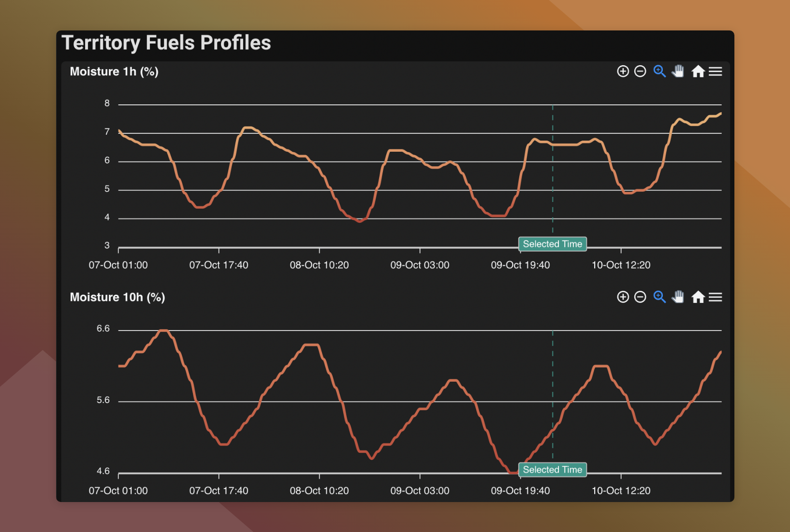Select the pan tool for the Moisture 10h chart

(x=678, y=297)
